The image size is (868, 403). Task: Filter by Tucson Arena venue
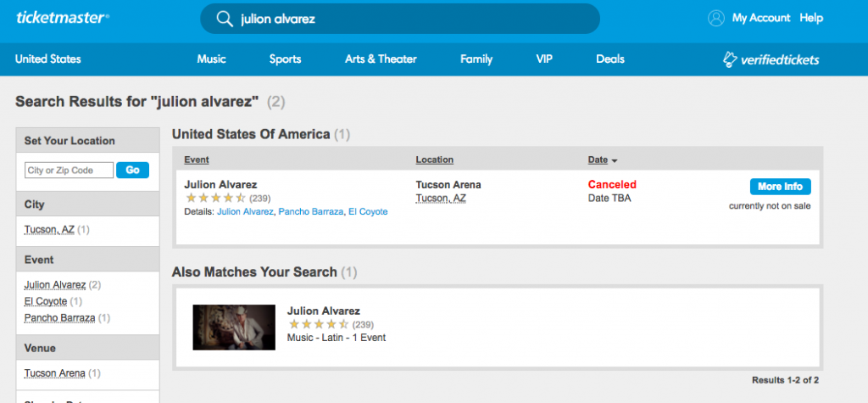54,373
